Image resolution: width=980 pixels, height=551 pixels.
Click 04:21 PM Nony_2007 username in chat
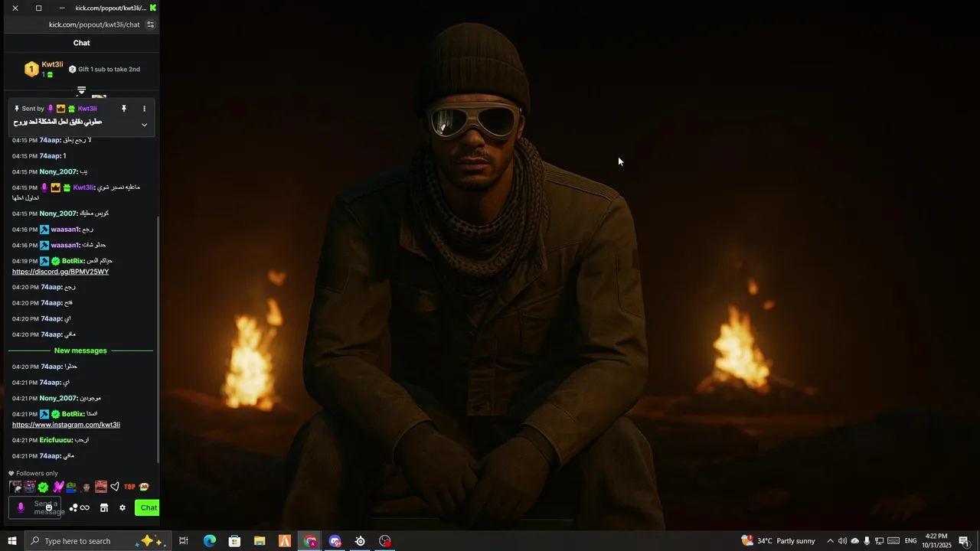click(58, 398)
